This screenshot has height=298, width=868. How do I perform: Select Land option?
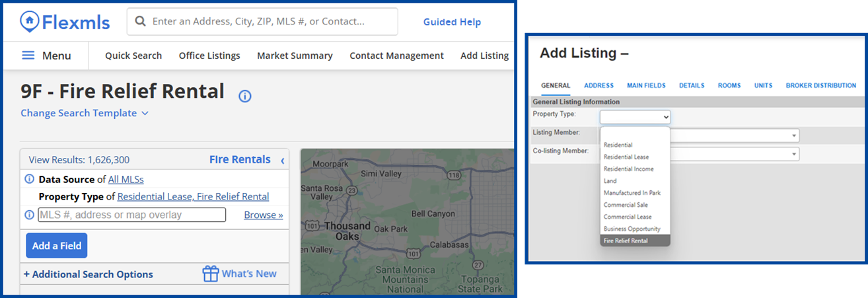(x=635, y=181)
